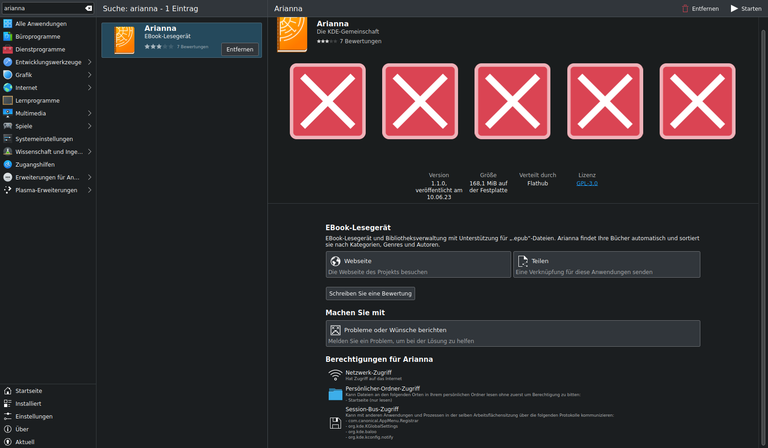Expand the Multimedia category arrow
This screenshot has width=768, height=448.
(x=89, y=114)
